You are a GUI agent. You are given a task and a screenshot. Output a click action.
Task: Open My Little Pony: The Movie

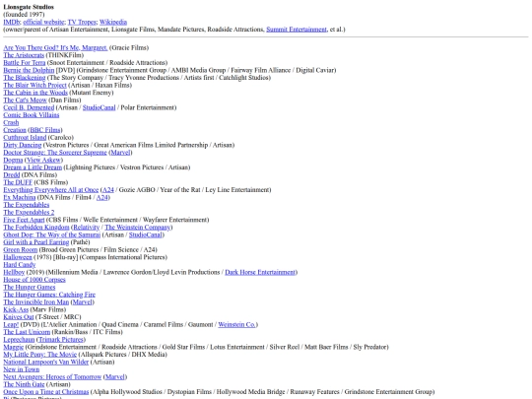pos(40,355)
